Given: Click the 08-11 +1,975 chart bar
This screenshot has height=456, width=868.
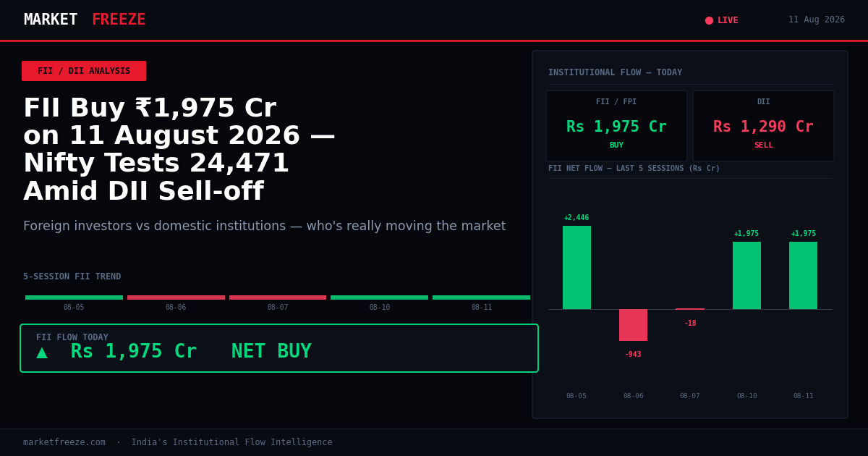Looking at the screenshot, I should (x=803, y=275).
